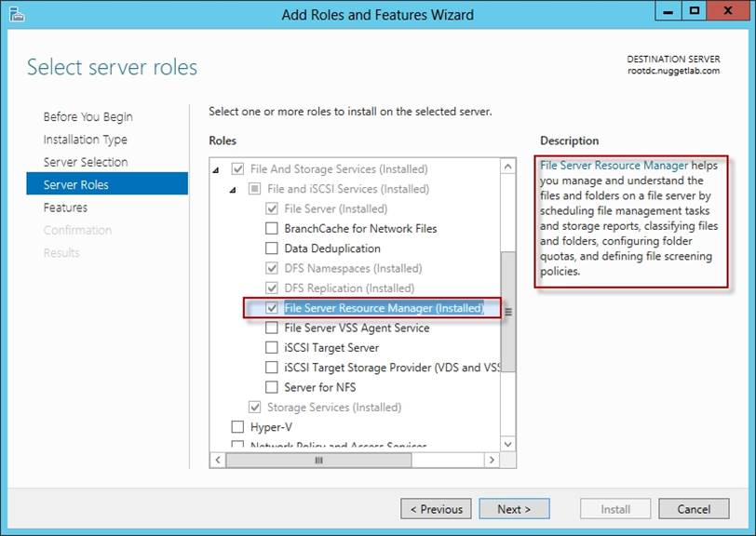756x536 pixels.
Task: Enable File Server VSS Agent Service
Action: coord(272,328)
